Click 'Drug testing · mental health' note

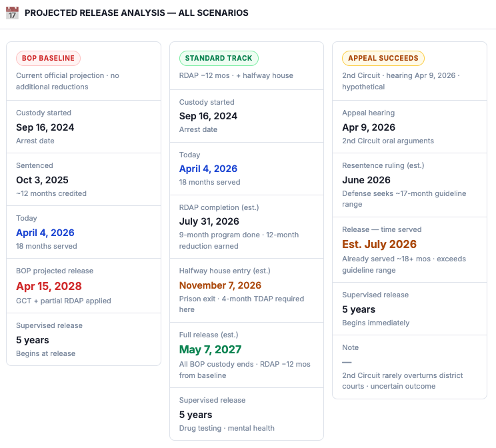pyautogui.click(x=227, y=428)
